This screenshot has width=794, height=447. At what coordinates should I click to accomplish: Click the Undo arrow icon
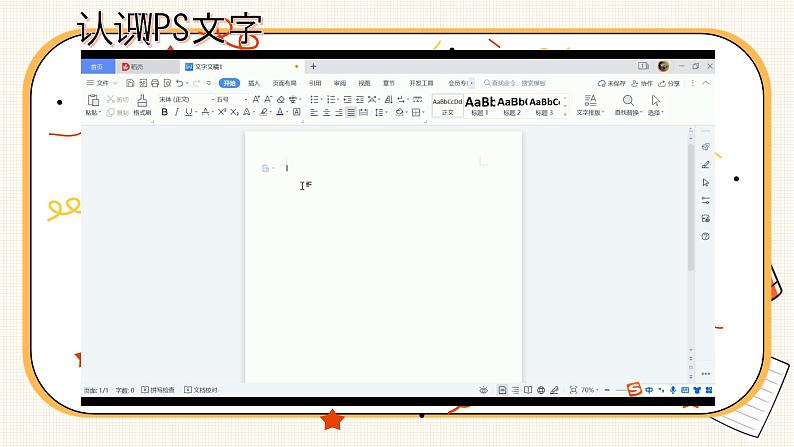[179, 83]
